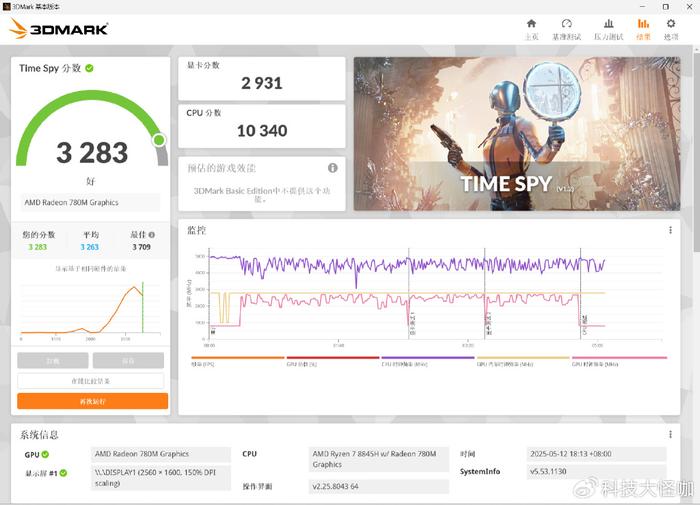Click the CPU test marker line in the 监控 chart

pyautogui.click(x=580, y=292)
